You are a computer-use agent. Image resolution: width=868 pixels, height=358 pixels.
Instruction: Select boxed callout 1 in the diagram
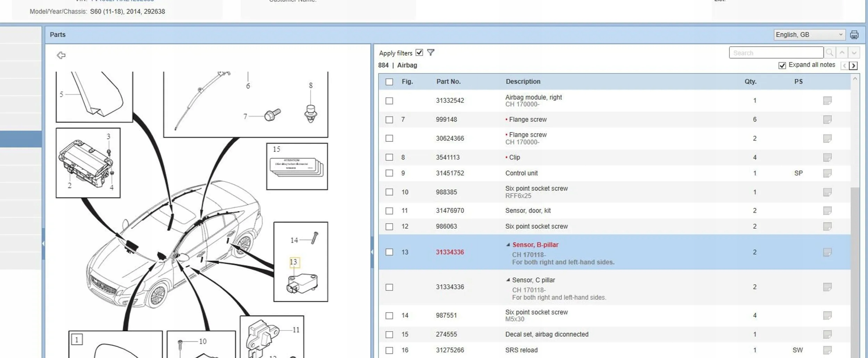click(77, 340)
